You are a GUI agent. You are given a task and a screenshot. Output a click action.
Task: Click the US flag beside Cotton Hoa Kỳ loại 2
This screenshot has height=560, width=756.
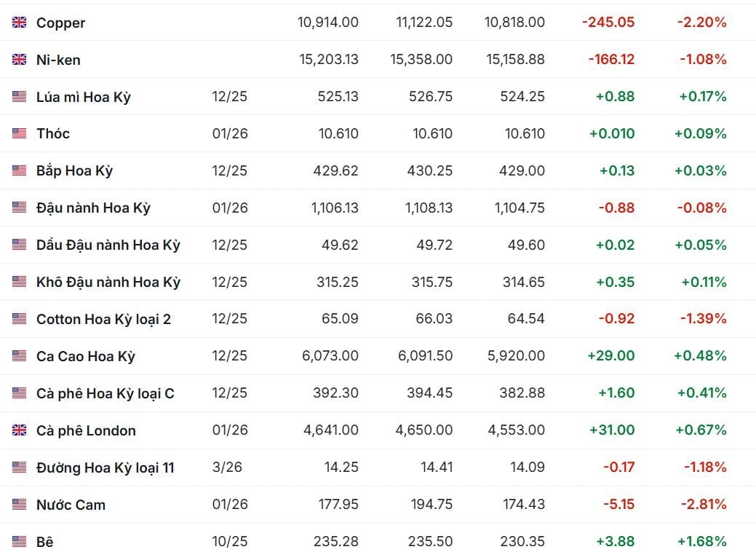(20, 319)
